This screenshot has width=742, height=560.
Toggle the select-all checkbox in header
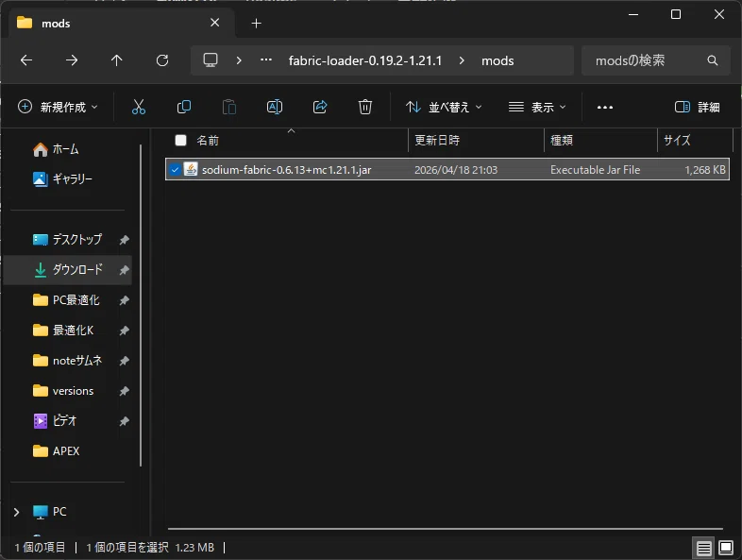click(180, 140)
